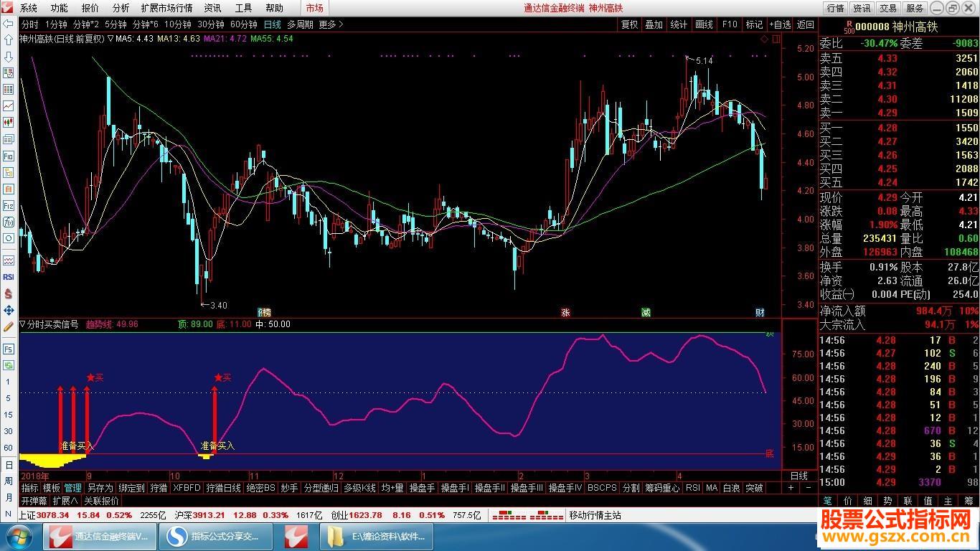
Task: Select the blue four-way move arrows icon
Action: (9, 310)
